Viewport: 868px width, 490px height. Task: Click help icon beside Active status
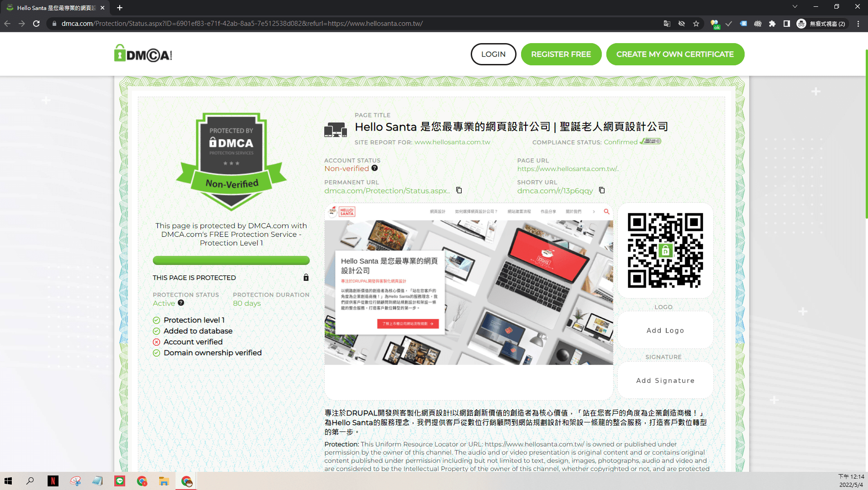(x=181, y=303)
